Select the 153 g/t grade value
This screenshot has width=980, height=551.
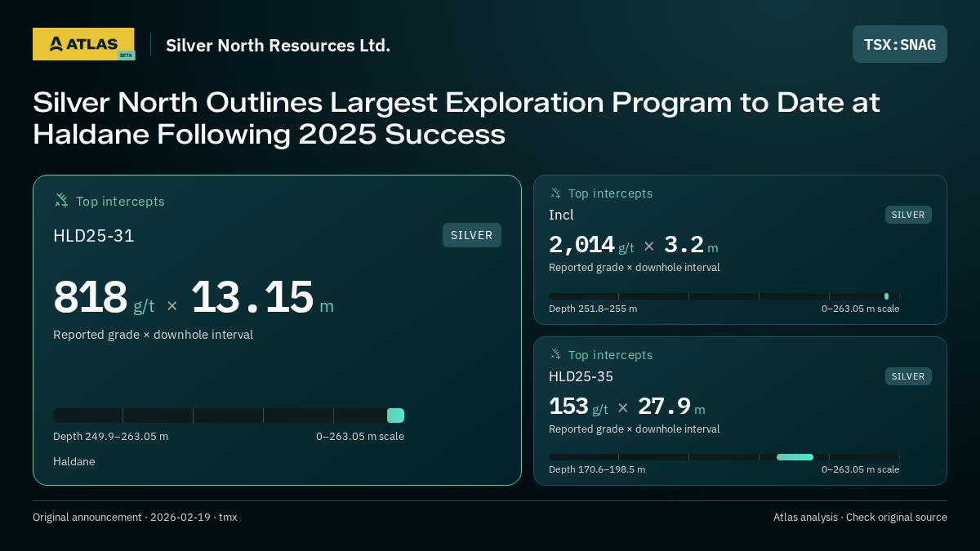(x=578, y=407)
